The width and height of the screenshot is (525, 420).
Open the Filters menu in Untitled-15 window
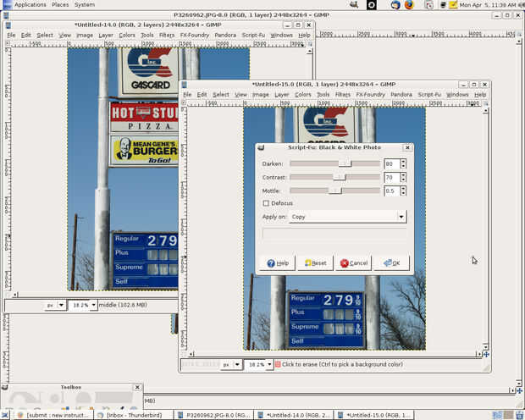[x=343, y=95]
